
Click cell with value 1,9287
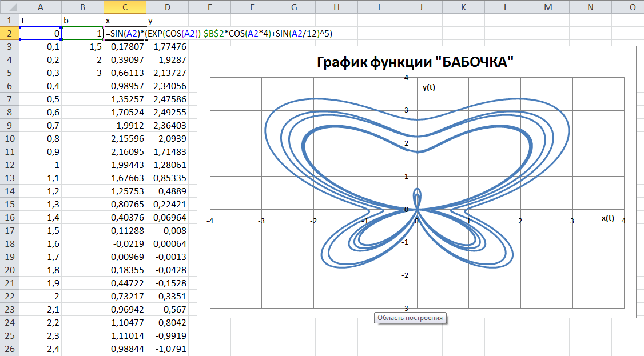click(x=167, y=60)
